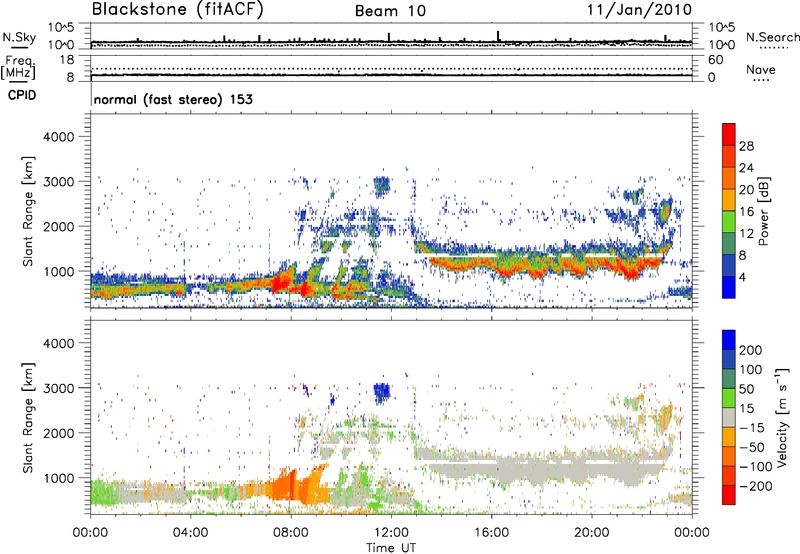The height and width of the screenshot is (554, 800).
Task: Select the 'Freq. [MHz]' axis label
Action: (18, 68)
